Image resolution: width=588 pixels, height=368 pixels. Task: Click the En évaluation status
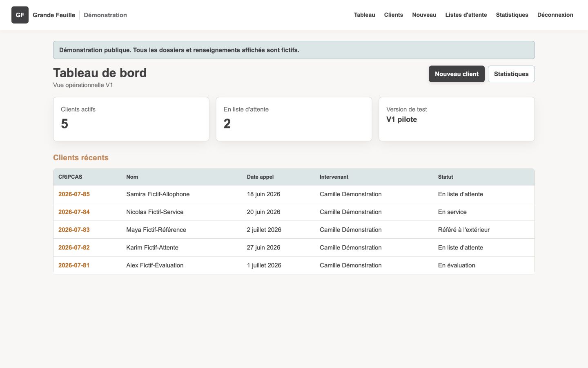pyautogui.click(x=457, y=265)
